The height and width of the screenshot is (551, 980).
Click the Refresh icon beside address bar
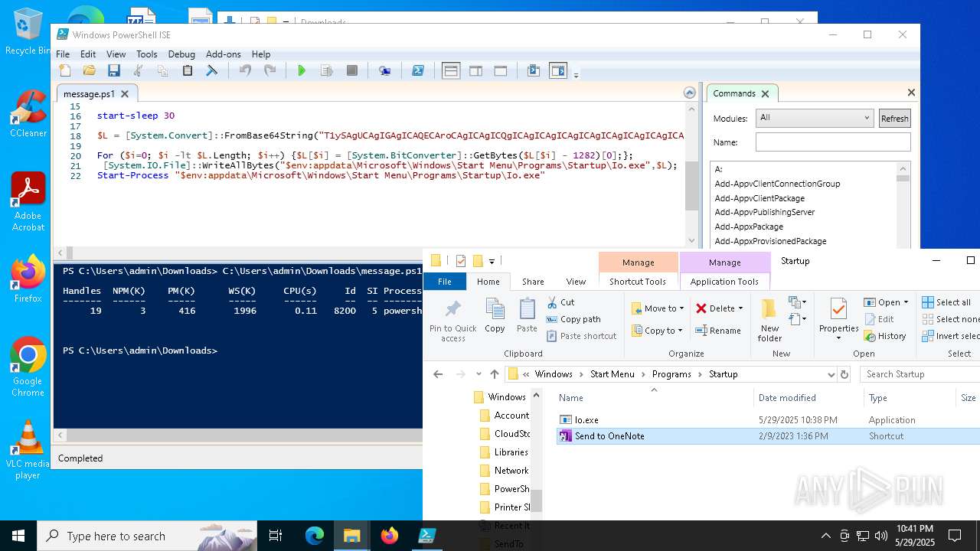844,374
